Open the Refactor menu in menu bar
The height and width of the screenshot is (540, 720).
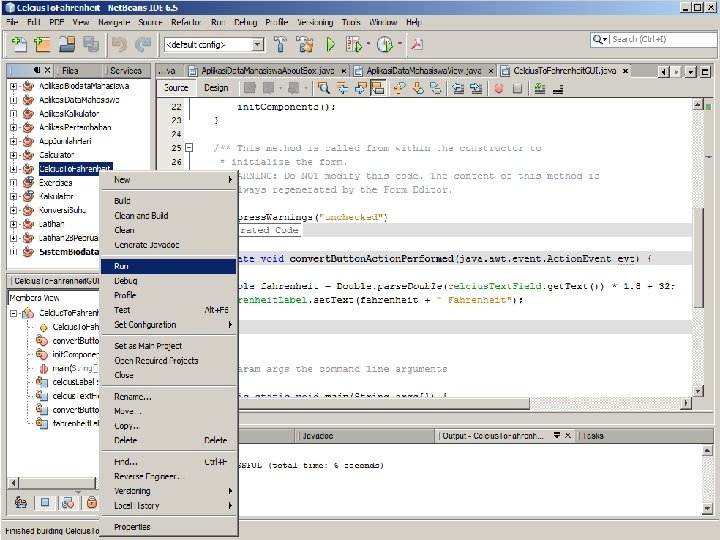[186, 22]
